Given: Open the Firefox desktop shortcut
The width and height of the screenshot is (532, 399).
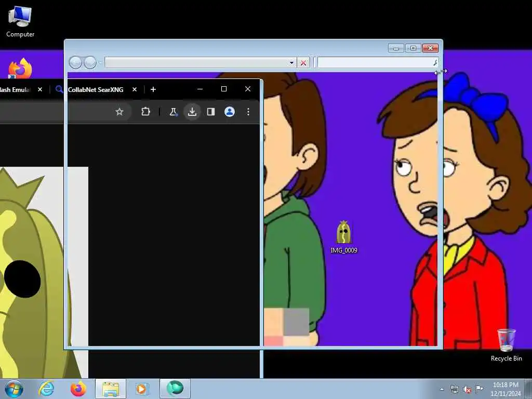Looking at the screenshot, I should pyautogui.click(x=20, y=68).
